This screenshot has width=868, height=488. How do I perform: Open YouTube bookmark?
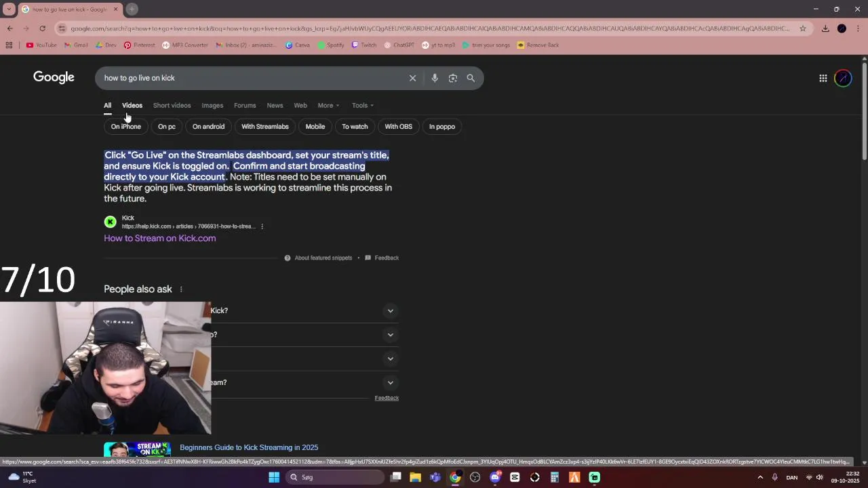[x=41, y=45]
